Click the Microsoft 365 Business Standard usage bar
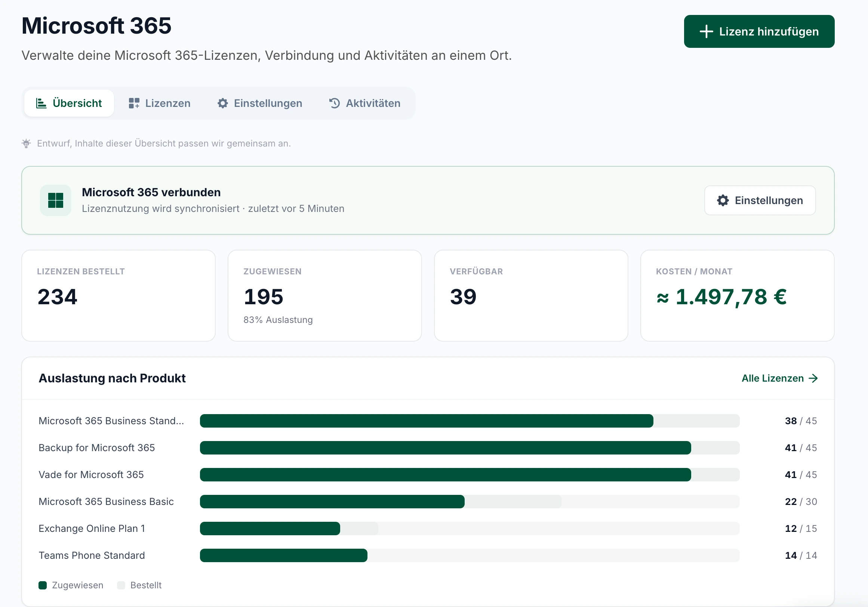The image size is (868, 607). click(x=470, y=421)
